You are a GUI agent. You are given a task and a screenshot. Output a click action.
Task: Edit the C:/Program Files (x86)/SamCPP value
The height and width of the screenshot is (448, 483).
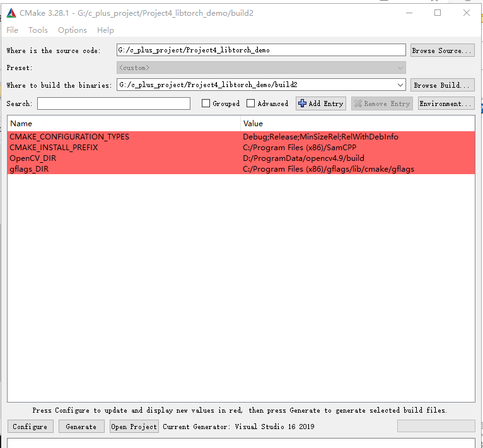pyautogui.click(x=300, y=148)
